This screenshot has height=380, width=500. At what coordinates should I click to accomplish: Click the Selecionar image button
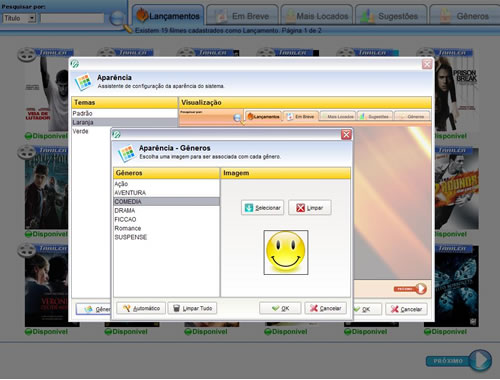pyautogui.click(x=262, y=208)
